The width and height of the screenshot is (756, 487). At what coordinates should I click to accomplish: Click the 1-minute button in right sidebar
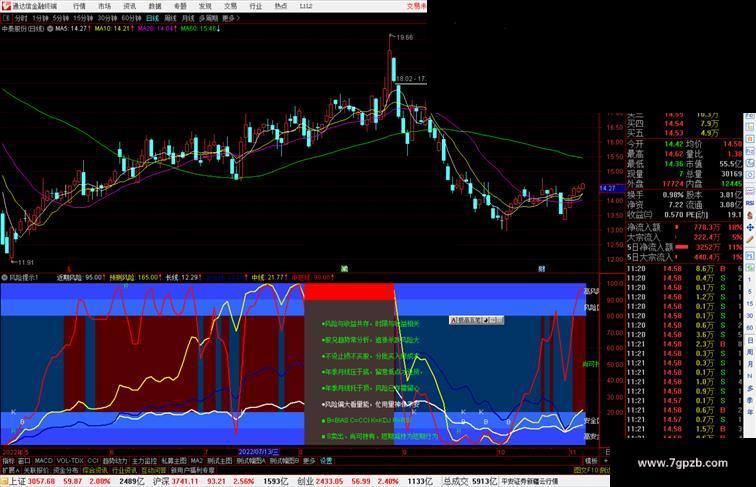750,280
